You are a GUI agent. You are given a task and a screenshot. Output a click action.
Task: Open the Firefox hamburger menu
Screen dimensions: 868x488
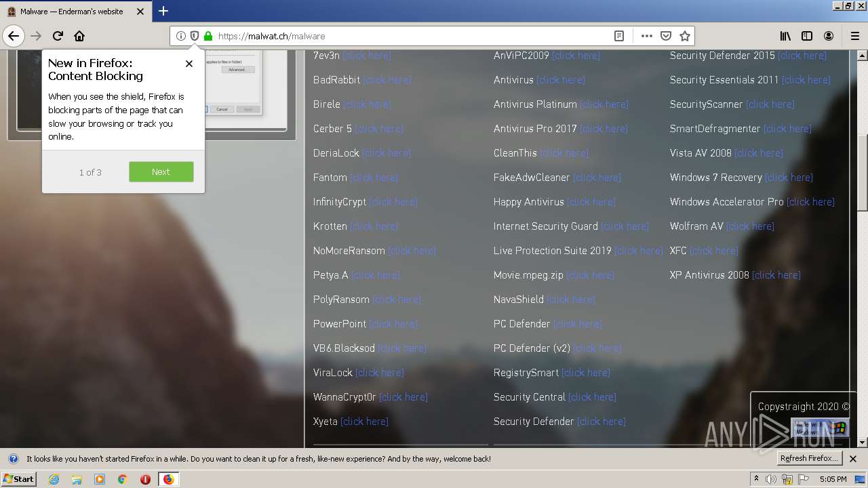click(x=855, y=36)
